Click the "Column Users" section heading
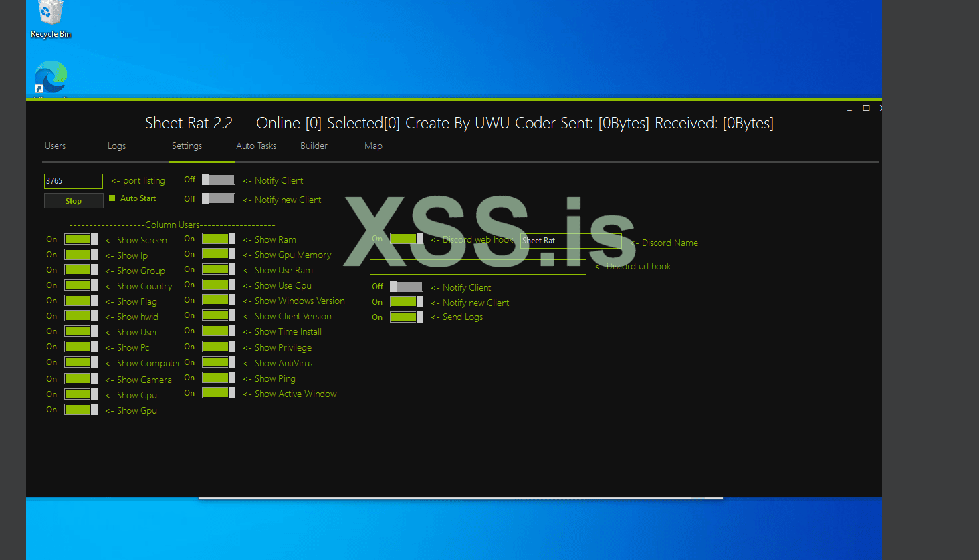 (172, 225)
